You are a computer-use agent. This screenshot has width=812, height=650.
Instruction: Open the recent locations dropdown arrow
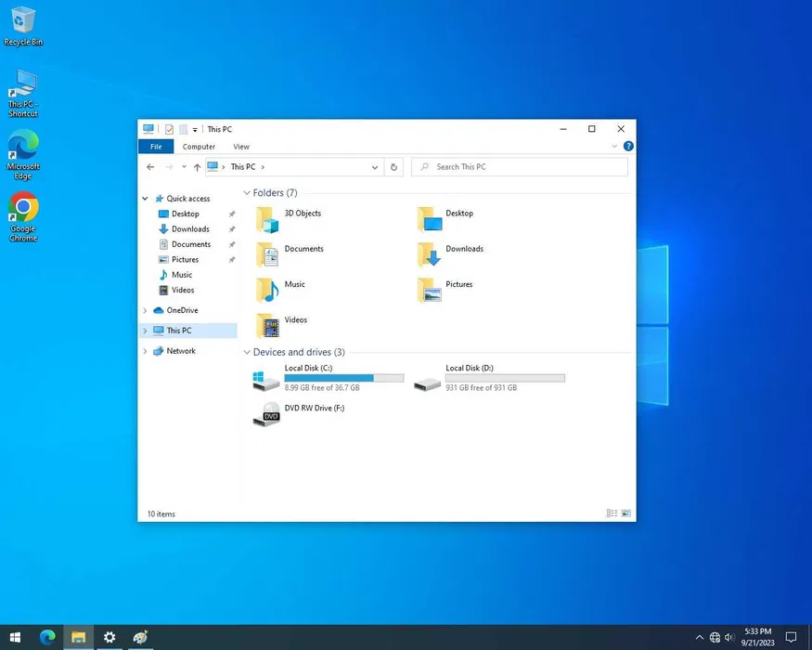pyautogui.click(x=184, y=167)
